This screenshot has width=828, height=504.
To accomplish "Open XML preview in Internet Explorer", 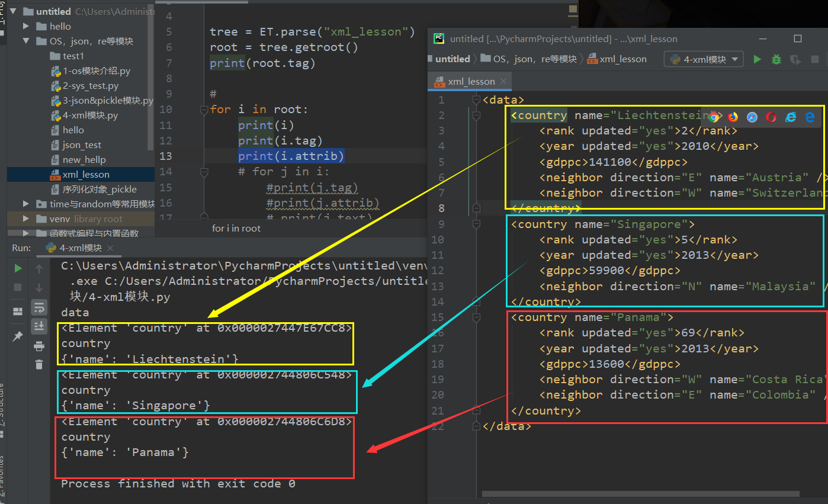I will click(x=791, y=117).
